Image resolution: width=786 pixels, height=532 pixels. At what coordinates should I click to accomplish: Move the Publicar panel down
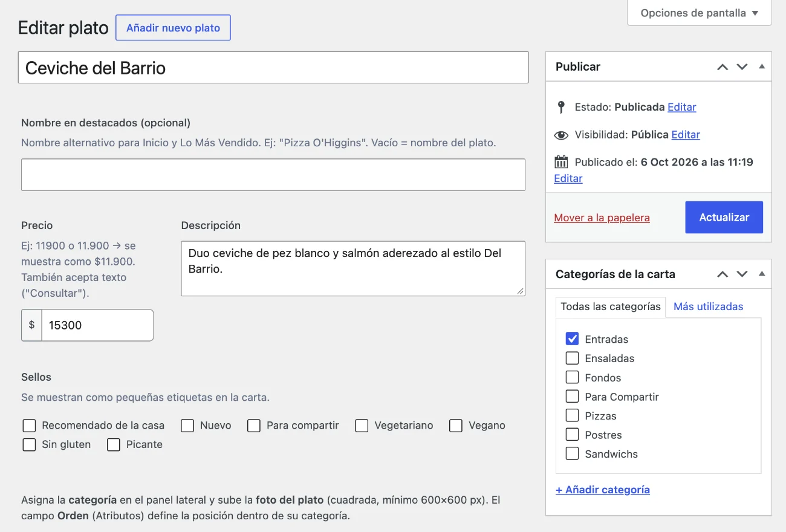(742, 67)
